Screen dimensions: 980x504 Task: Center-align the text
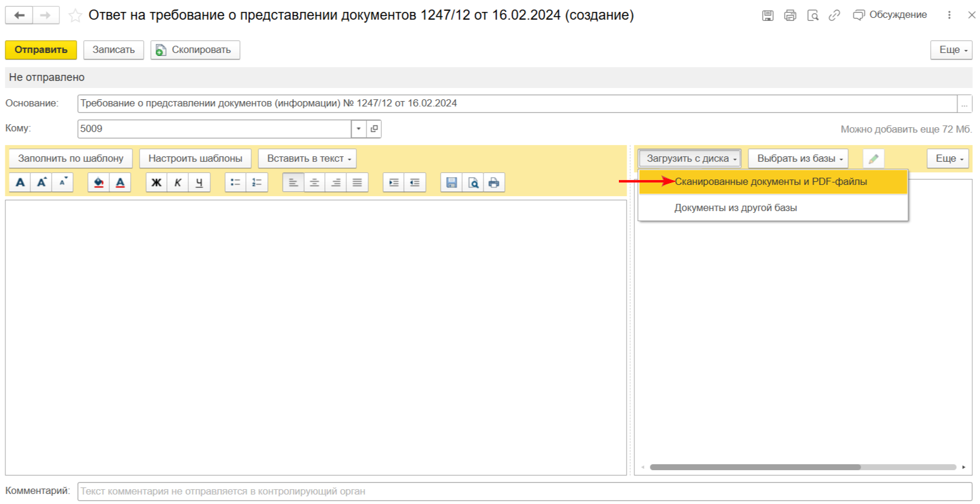pyautogui.click(x=315, y=182)
